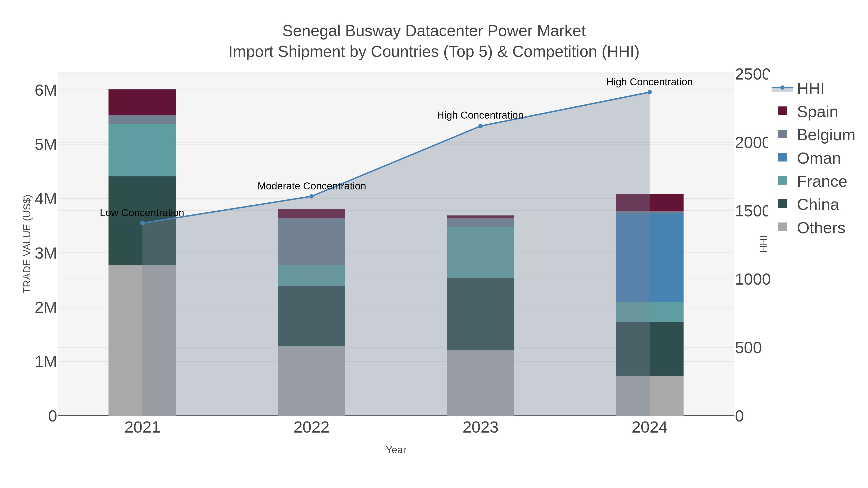
Task: Click the TRADE VALUE (US$) axis title
Action: (x=27, y=244)
